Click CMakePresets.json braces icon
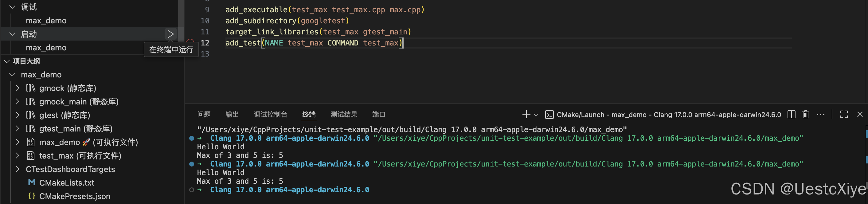This screenshot has width=868, height=204. coord(32,196)
